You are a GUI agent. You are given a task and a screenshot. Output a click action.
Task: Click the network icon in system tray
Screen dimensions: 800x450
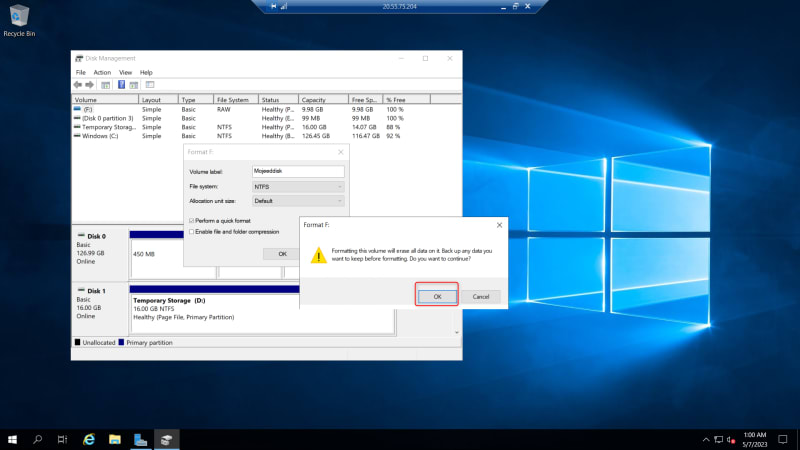point(718,439)
